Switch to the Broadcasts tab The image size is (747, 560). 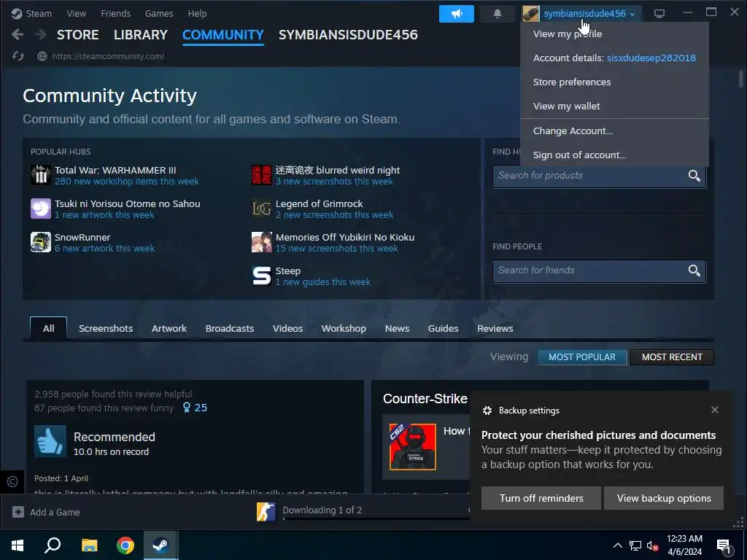click(230, 329)
